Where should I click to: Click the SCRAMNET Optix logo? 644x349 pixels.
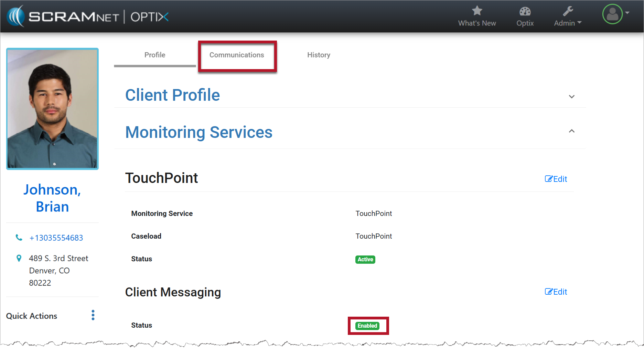88,16
